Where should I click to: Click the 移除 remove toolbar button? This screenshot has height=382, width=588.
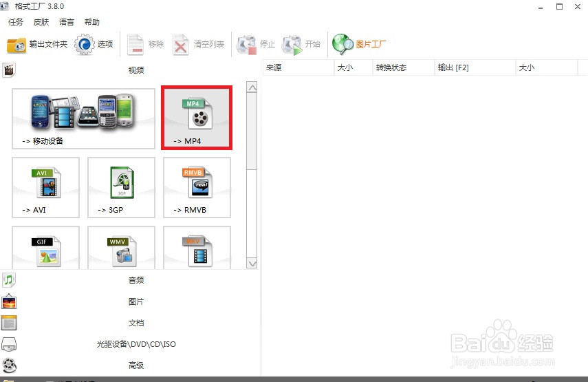(x=146, y=45)
